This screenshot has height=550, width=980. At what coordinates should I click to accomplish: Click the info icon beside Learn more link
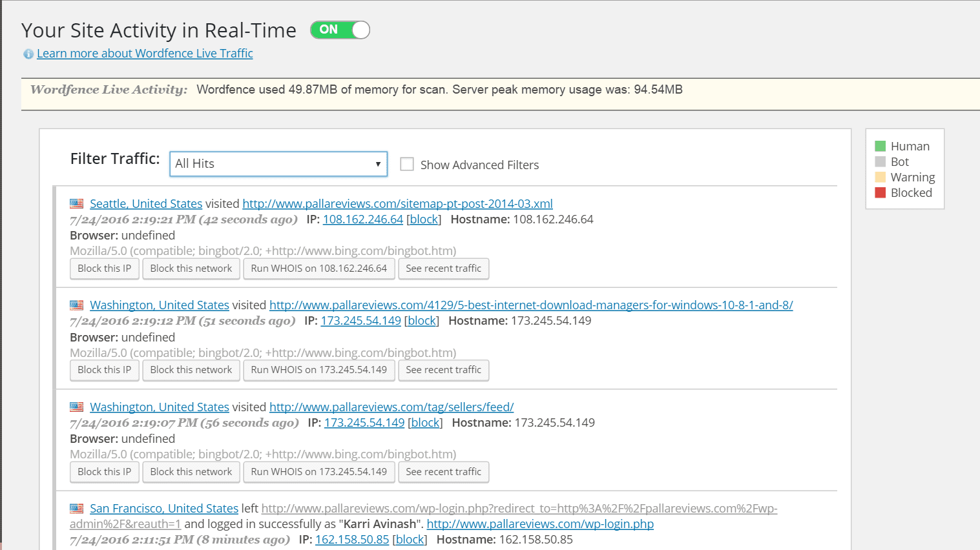28,54
